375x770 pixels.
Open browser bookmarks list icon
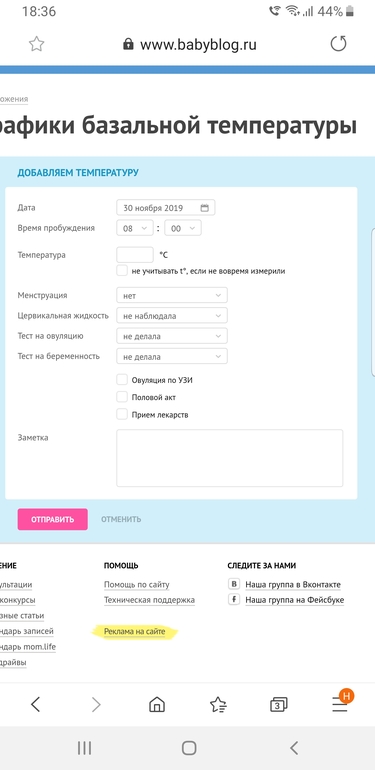(x=218, y=705)
